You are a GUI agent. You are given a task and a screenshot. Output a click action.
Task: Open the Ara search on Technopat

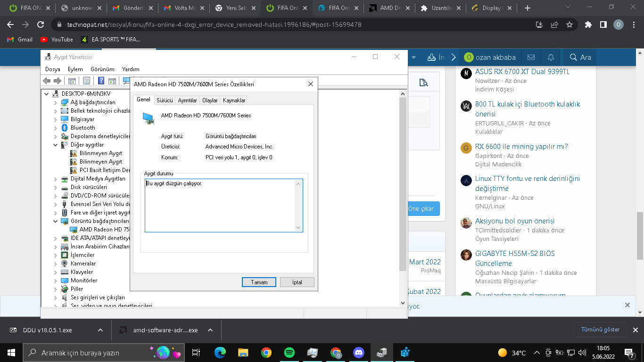point(580,58)
